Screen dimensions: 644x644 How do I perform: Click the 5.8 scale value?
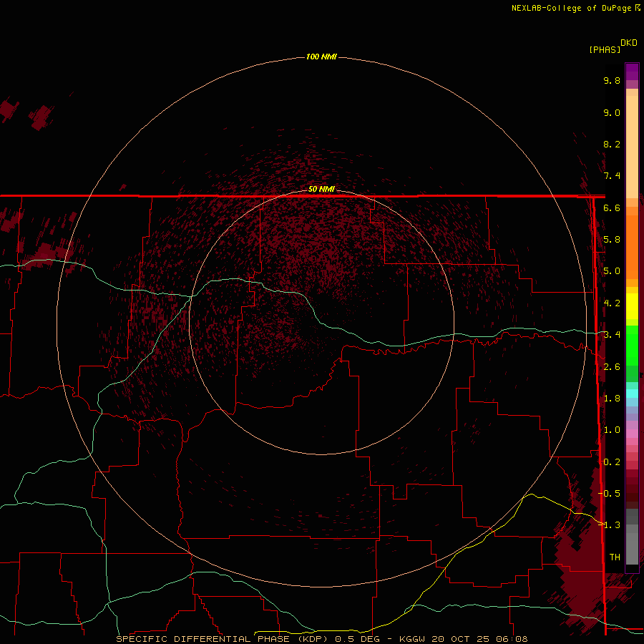pos(612,240)
